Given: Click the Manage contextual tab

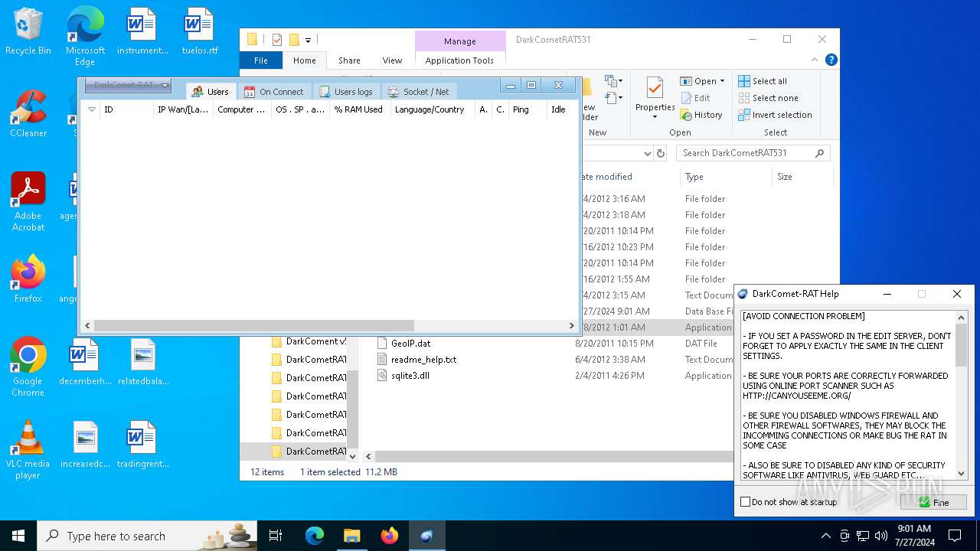Looking at the screenshot, I should coord(460,41).
